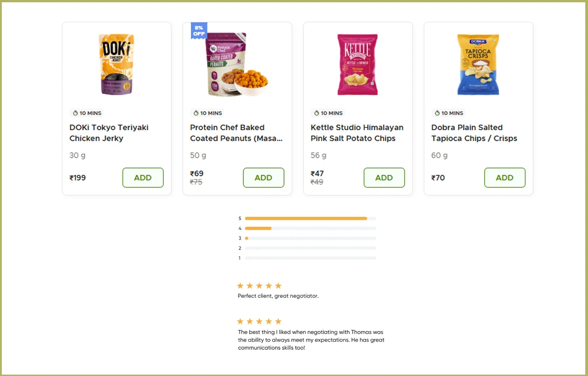Click the Protein Chef Baked Peanuts package image
The width and height of the screenshot is (588, 376).
pyautogui.click(x=237, y=64)
